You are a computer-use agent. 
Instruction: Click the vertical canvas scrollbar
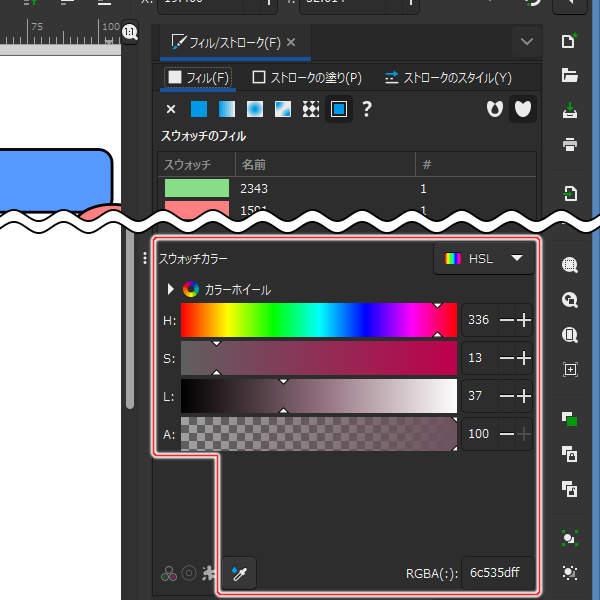130,321
